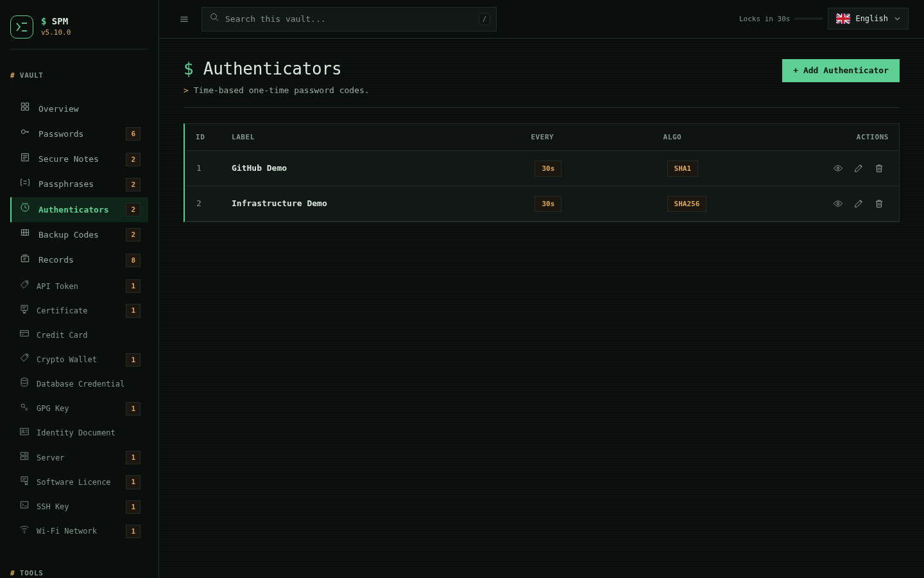
Task: Navigate to Passphrases
Action: (80, 184)
